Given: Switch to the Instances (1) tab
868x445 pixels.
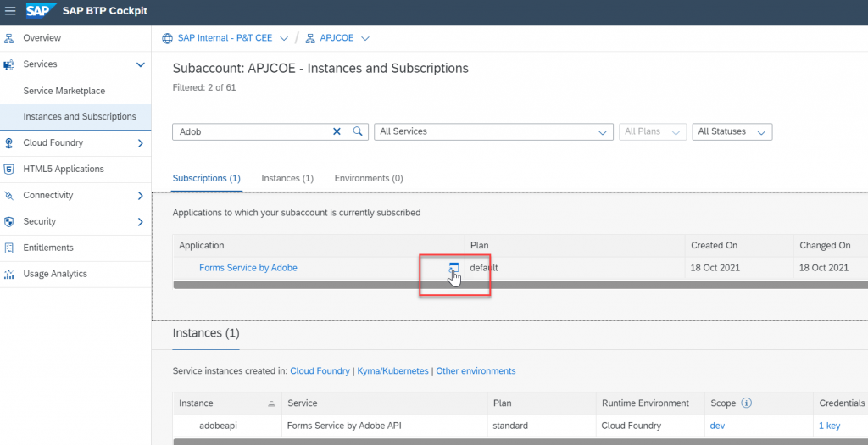Looking at the screenshot, I should [x=287, y=178].
